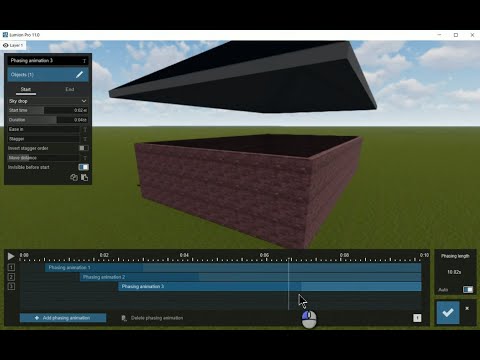The width and height of the screenshot is (480, 360).
Task: Click the Ease in slider field
Action: (44, 129)
